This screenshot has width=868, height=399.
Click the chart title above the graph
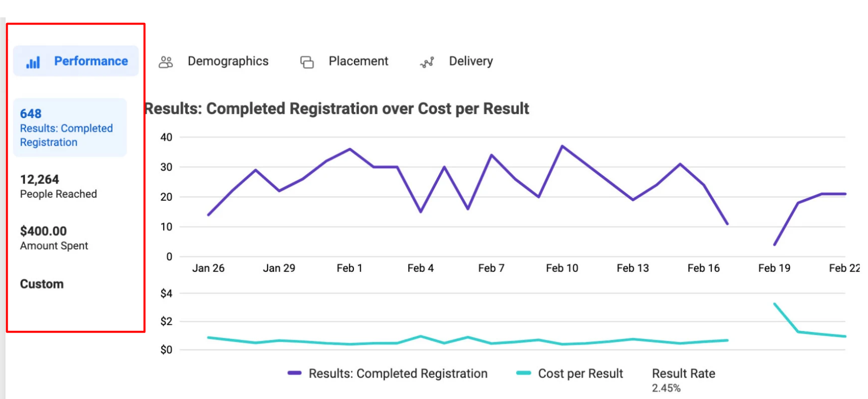337,109
